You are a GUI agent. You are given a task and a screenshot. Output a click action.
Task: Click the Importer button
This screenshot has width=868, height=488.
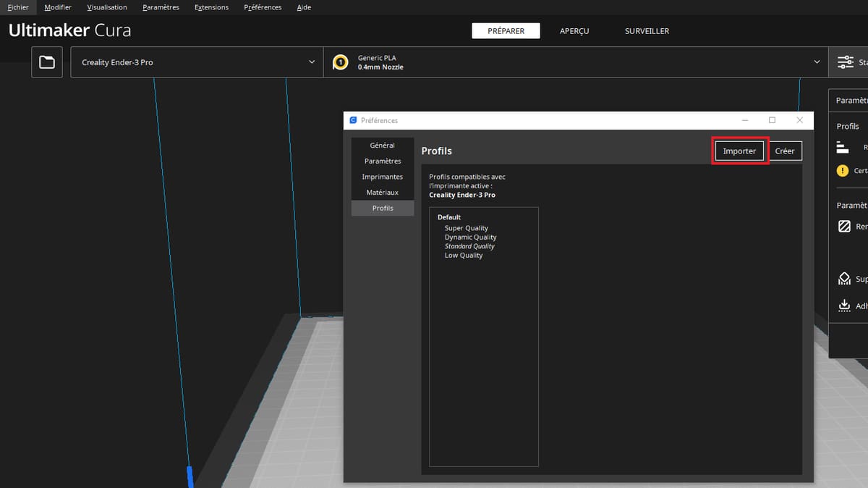pyautogui.click(x=739, y=151)
